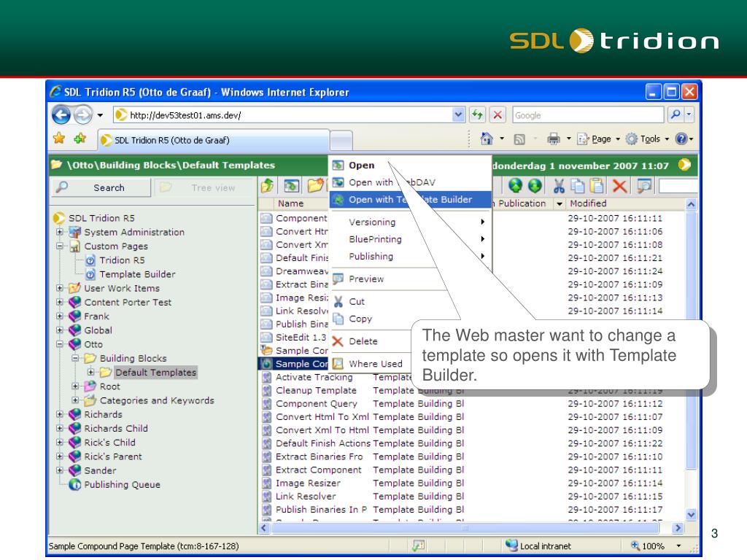This screenshot has width=747, height=560.
Task: Click the Tridion Delete red X toolbar icon
Action: coord(619,186)
